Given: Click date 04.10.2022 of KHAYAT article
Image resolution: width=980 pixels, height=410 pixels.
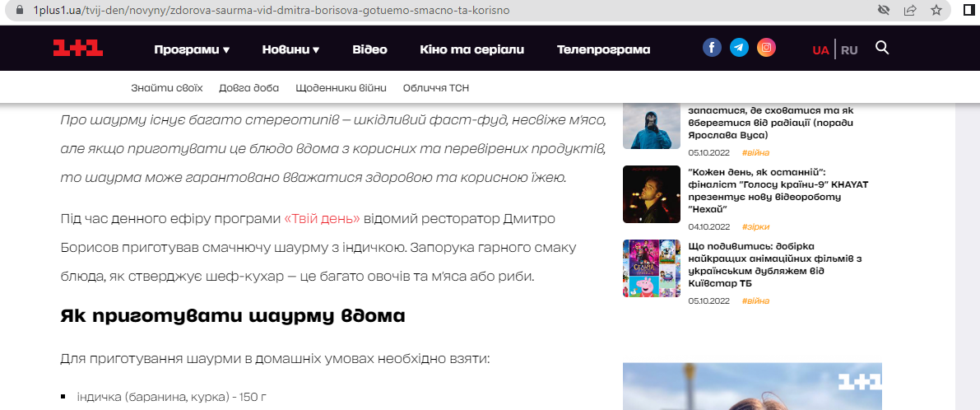Looking at the screenshot, I should pyautogui.click(x=708, y=227).
